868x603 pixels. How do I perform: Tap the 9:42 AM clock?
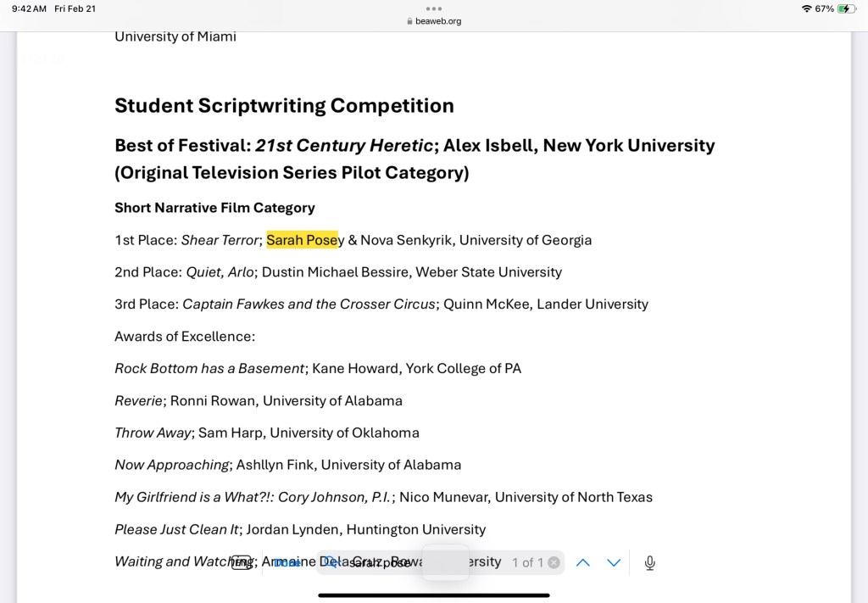[29, 8]
